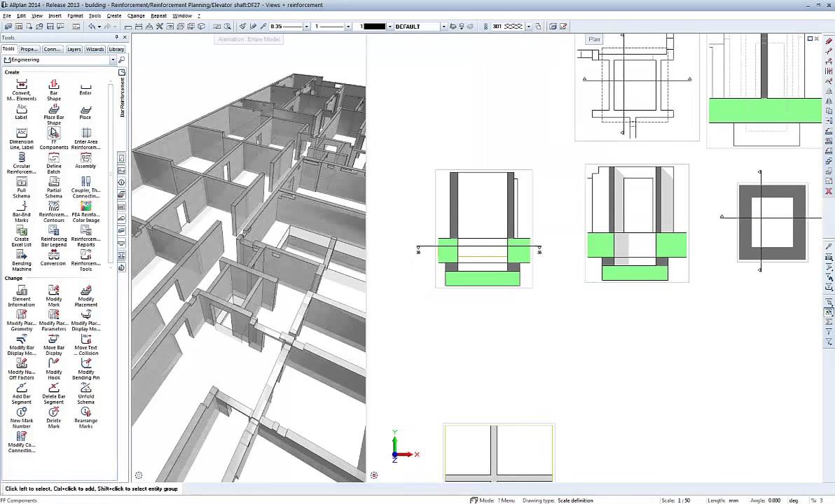The width and height of the screenshot is (835, 504).
Task: Select the Modify Hook tool
Action: [x=54, y=369]
